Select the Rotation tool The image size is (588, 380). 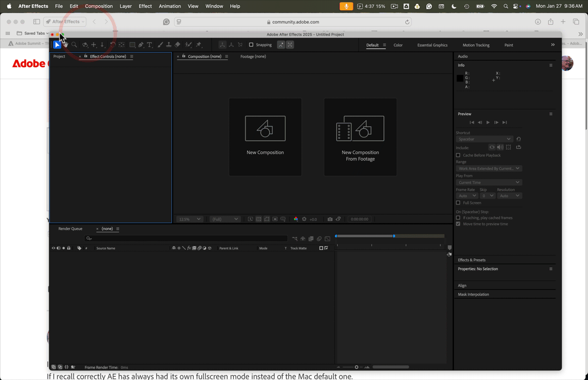(x=112, y=45)
